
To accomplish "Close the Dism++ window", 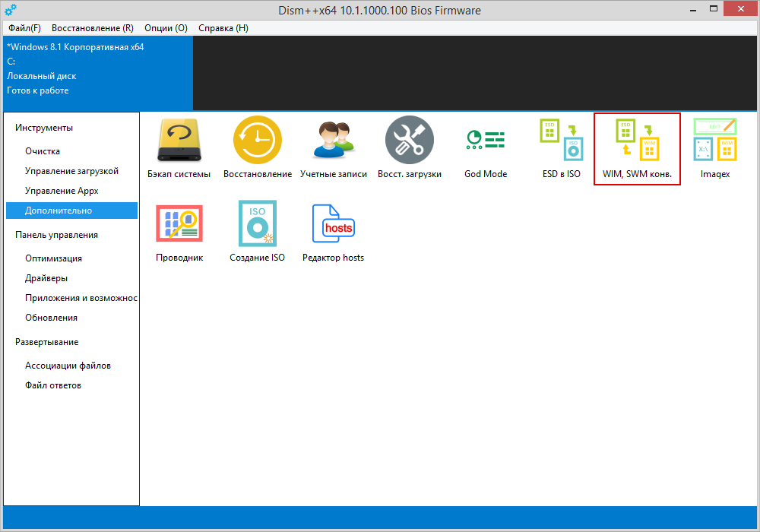I will 740,8.
